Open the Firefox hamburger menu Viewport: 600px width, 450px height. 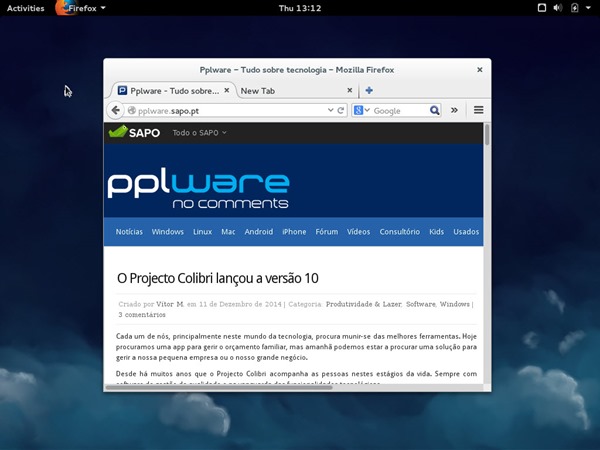point(478,110)
